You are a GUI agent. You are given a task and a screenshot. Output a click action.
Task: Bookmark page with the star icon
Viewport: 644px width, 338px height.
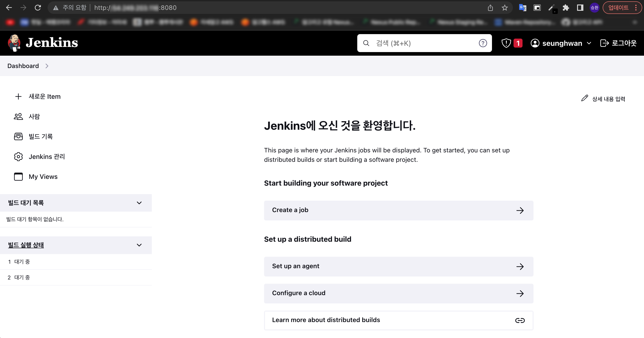point(505,8)
